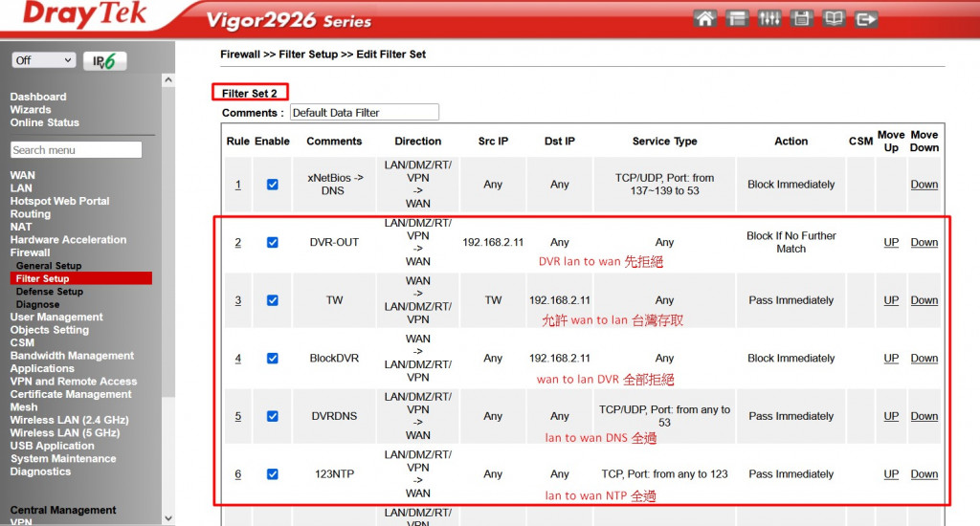Click the Comments field Default Data Filter
Screen dimensions: 980x526
coord(365,113)
